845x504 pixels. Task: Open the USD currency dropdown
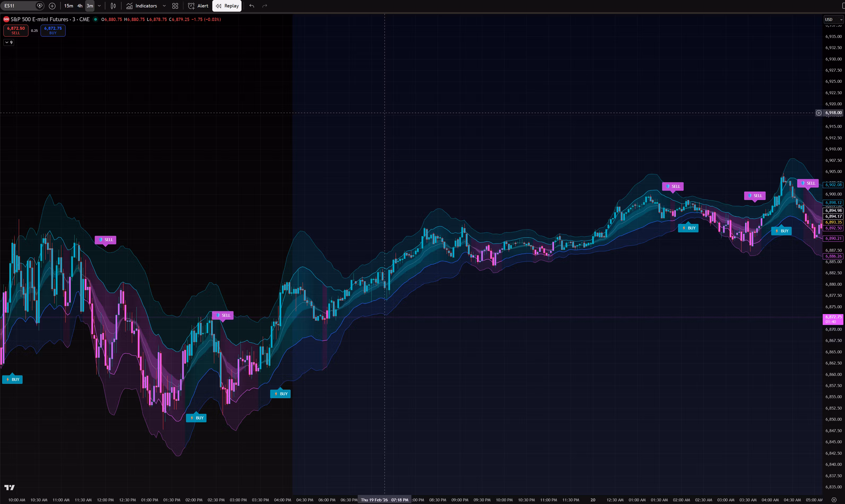[833, 19]
